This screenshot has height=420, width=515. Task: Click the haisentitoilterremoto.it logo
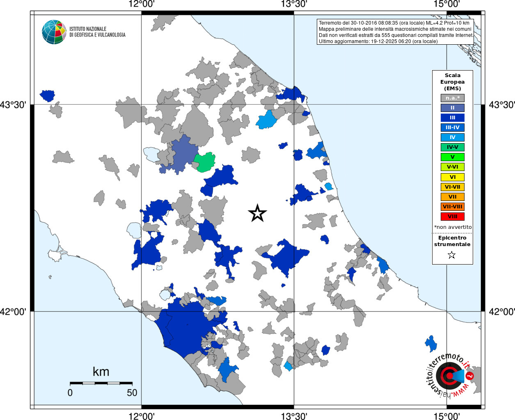coord(450,375)
